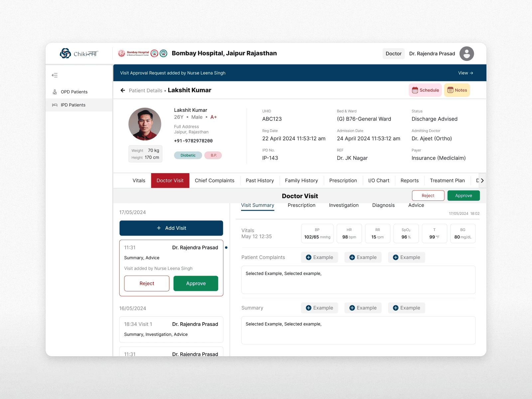
Task: Click the IPD No. IP-143
Action: (270, 158)
